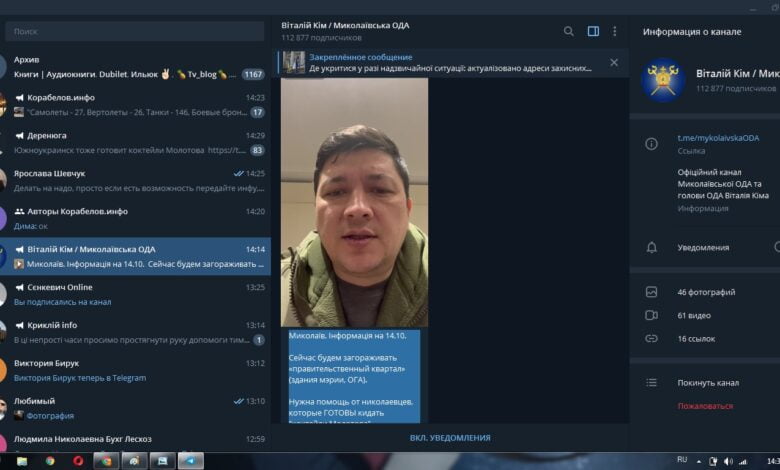Click the Поиск search field
Image resolution: width=780 pixels, height=470 pixels.
pyautogui.click(x=135, y=32)
